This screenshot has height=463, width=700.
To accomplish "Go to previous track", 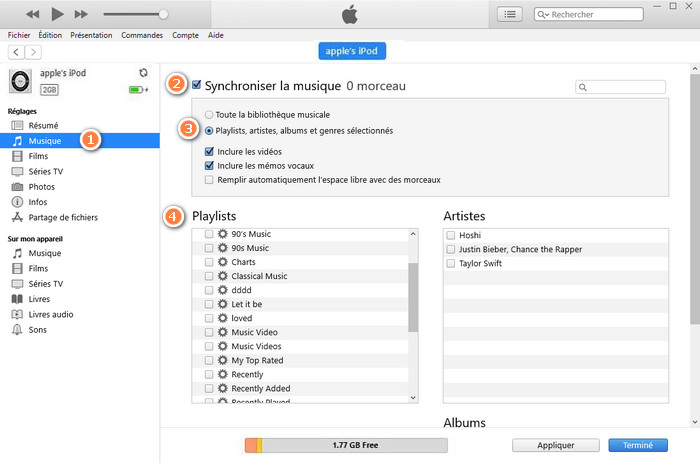I will pos(33,14).
